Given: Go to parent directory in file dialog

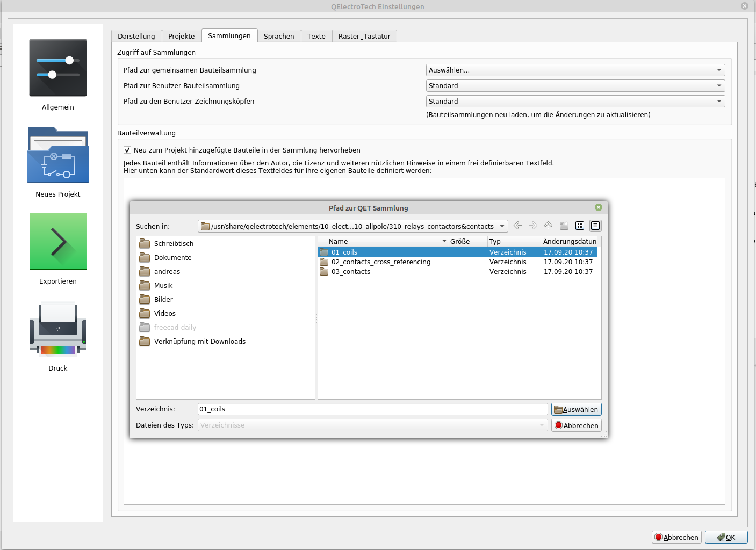Looking at the screenshot, I should click(548, 226).
